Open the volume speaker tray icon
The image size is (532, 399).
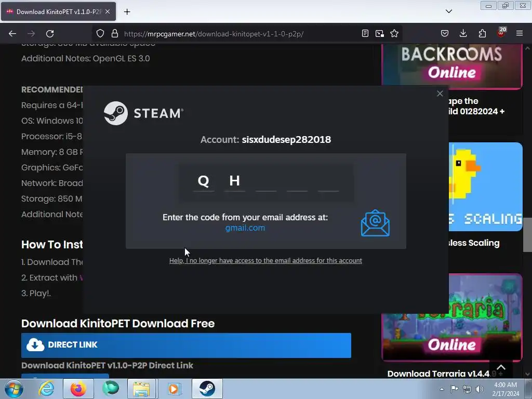(480, 389)
